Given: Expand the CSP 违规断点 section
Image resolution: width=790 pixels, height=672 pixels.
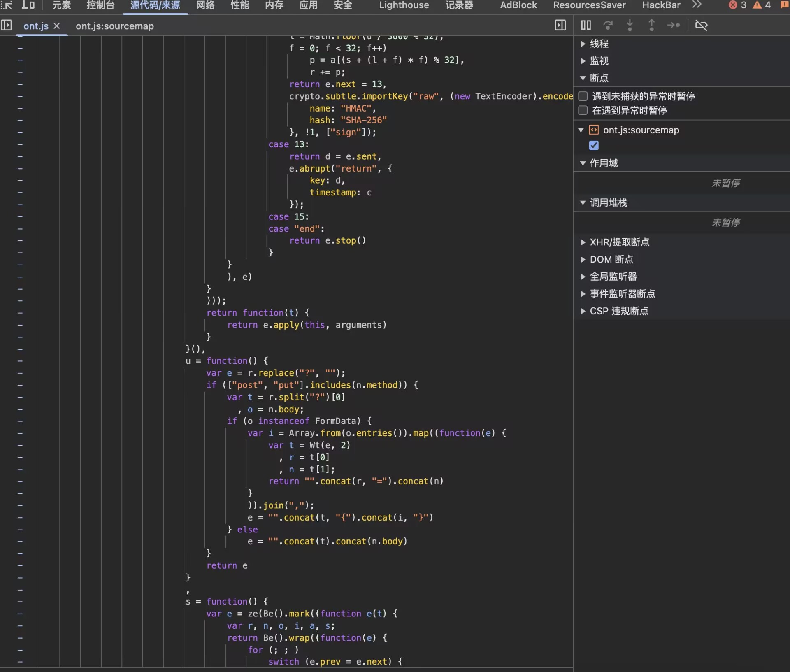Looking at the screenshot, I should click(x=583, y=311).
